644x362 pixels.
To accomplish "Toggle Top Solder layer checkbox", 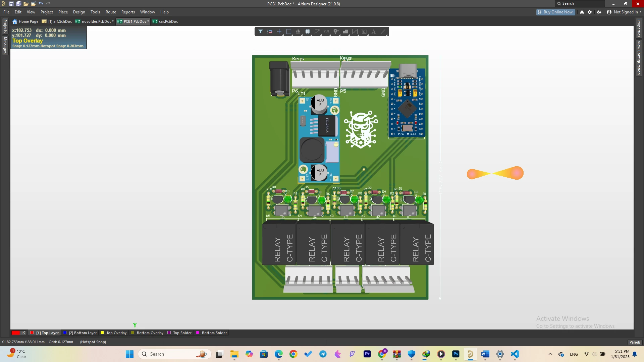I will click(169, 333).
